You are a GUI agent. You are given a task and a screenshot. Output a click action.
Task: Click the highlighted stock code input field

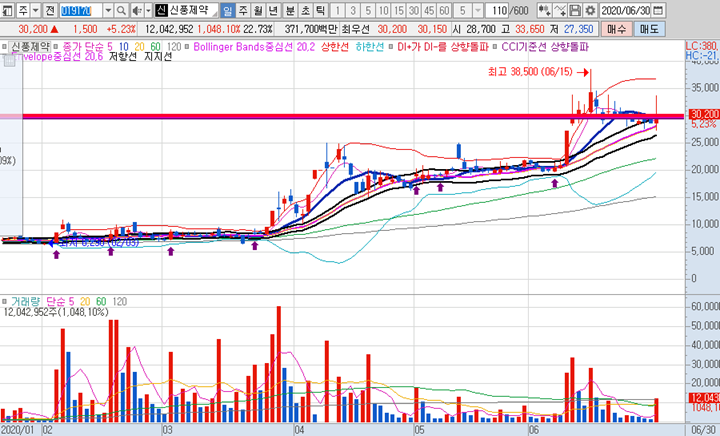81,10
